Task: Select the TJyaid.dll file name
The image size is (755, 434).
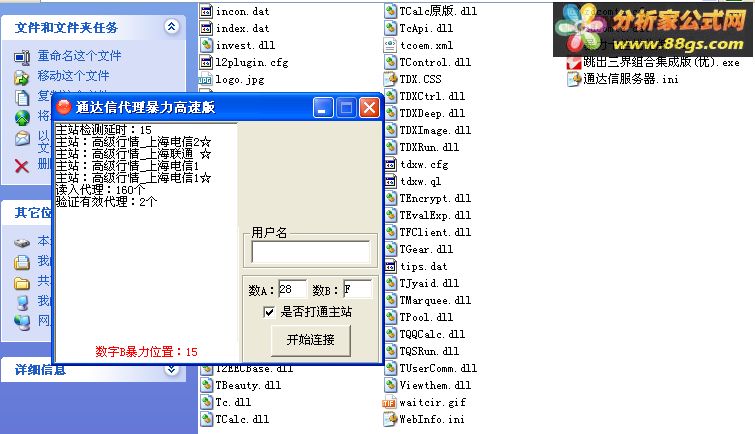Action: [x=429, y=283]
